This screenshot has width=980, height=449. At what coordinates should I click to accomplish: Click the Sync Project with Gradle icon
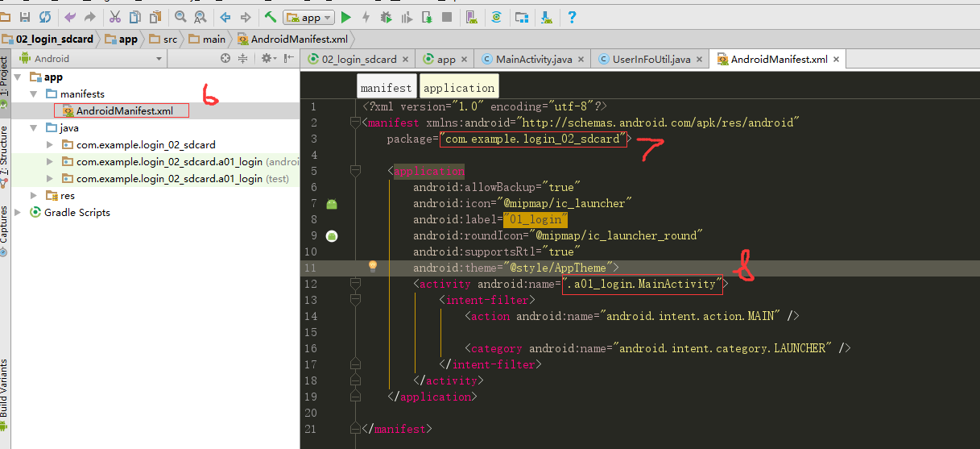click(497, 16)
